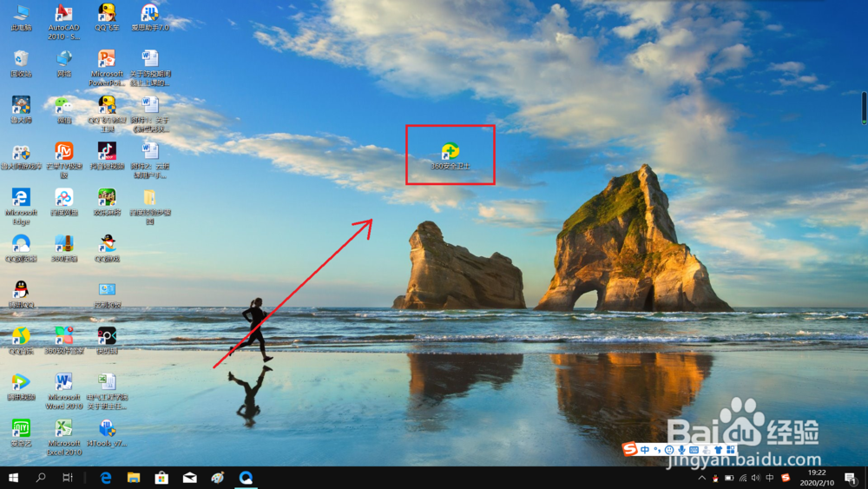Screen dimensions: 868x489
Task: Open Microsoft Store taskbar icon
Action: click(161, 478)
